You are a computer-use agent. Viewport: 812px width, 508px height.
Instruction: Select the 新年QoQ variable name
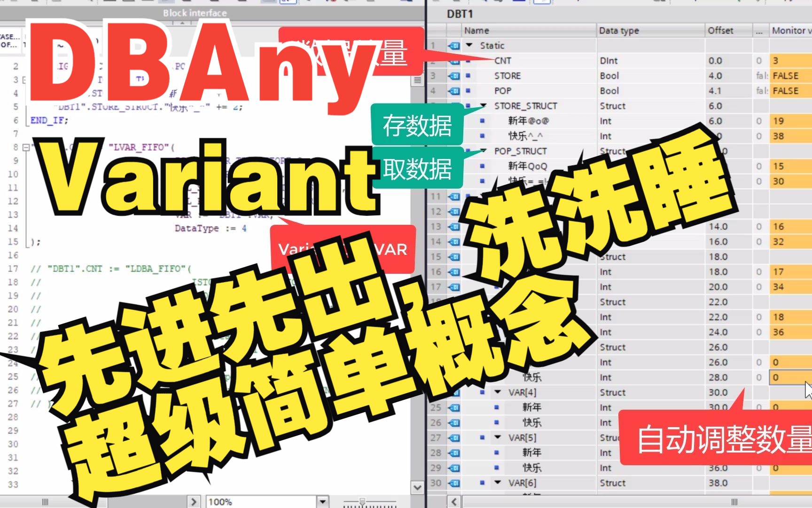coord(528,166)
